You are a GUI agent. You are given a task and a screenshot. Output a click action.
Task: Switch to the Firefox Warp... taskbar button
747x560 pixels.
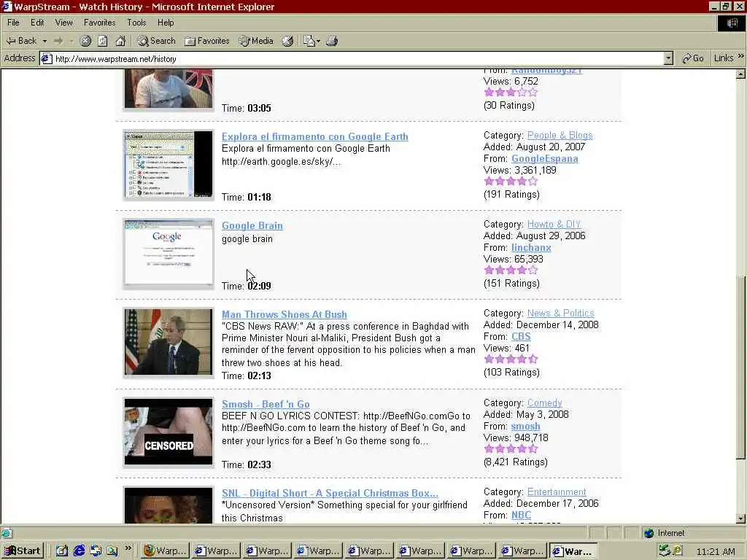click(166, 551)
